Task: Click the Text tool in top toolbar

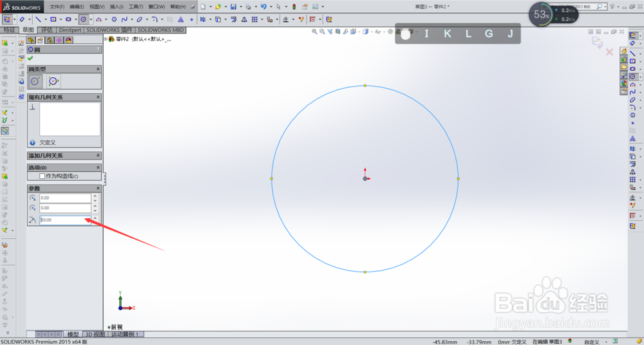Action: (180, 19)
